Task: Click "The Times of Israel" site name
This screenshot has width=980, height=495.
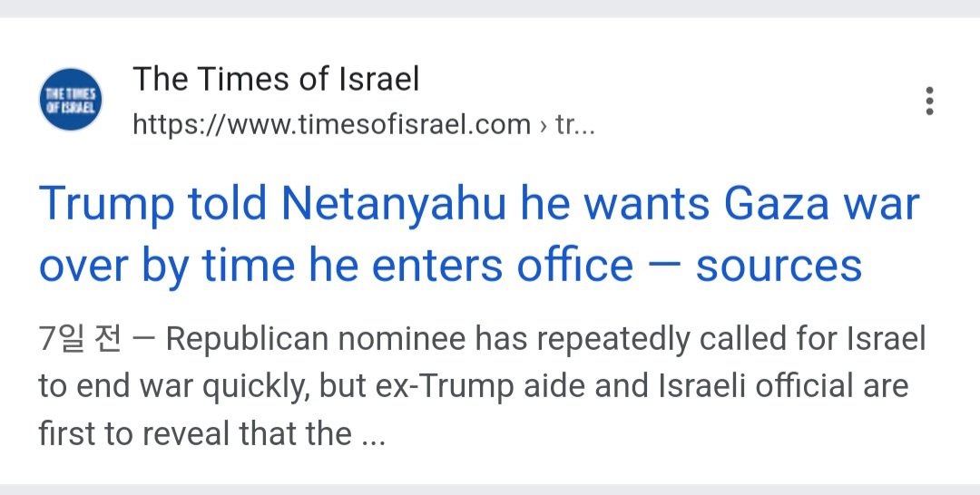Action: [276, 80]
